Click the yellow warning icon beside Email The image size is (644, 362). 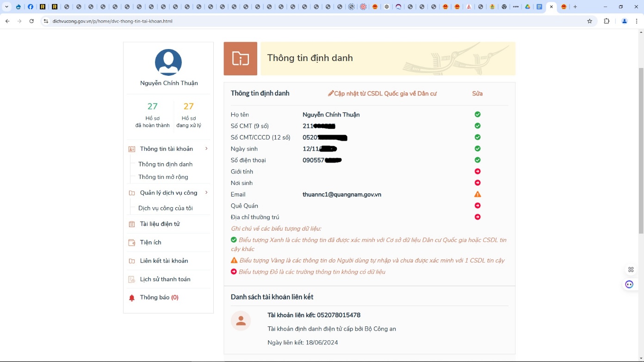coord(477,194)
